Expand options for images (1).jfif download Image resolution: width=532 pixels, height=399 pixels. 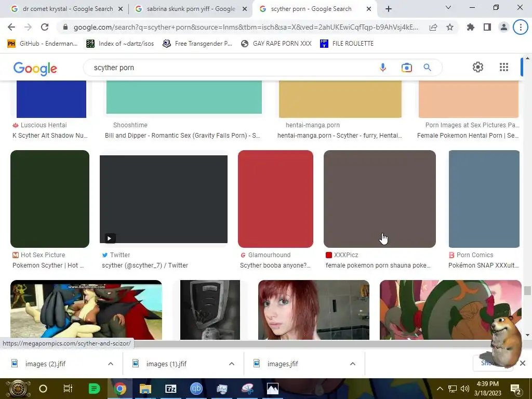(x=232, y=364)
